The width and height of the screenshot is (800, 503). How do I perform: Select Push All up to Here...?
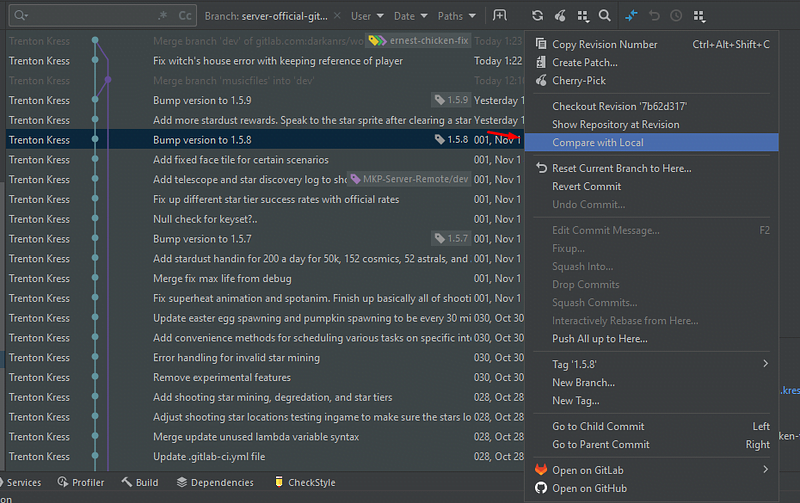coord(652,339)
